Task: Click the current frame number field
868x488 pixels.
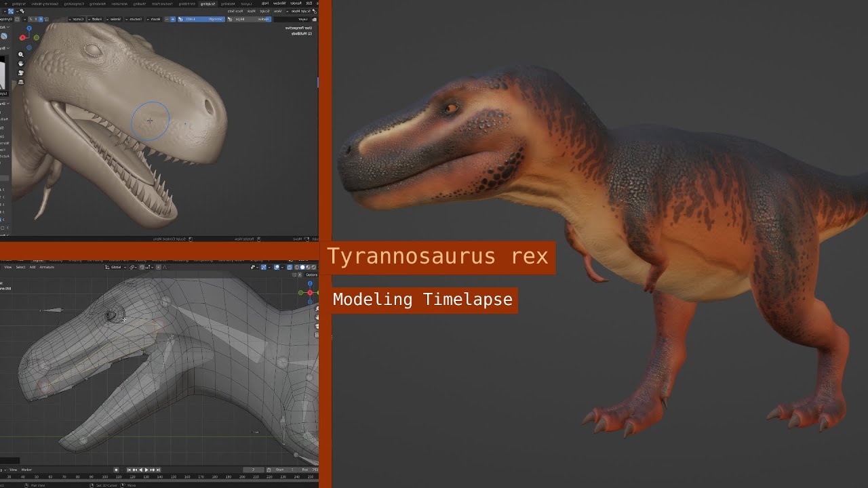Action: click(254, 470)
